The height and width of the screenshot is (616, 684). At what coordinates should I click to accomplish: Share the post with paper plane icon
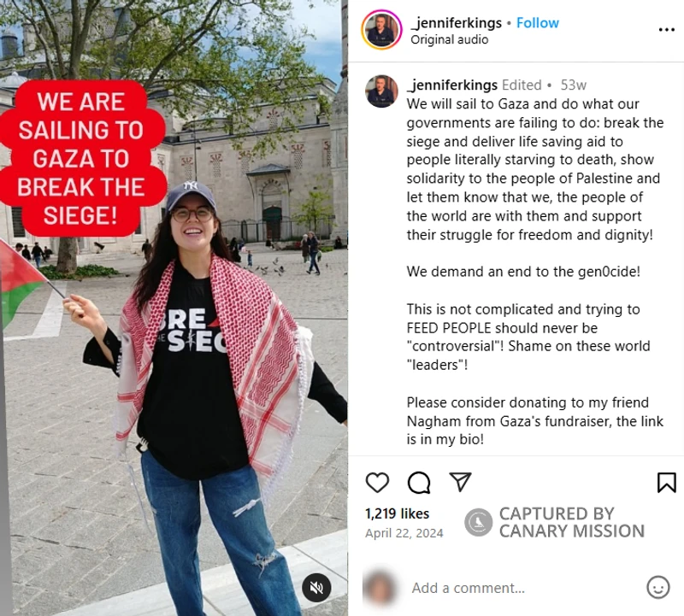point(461,481)
